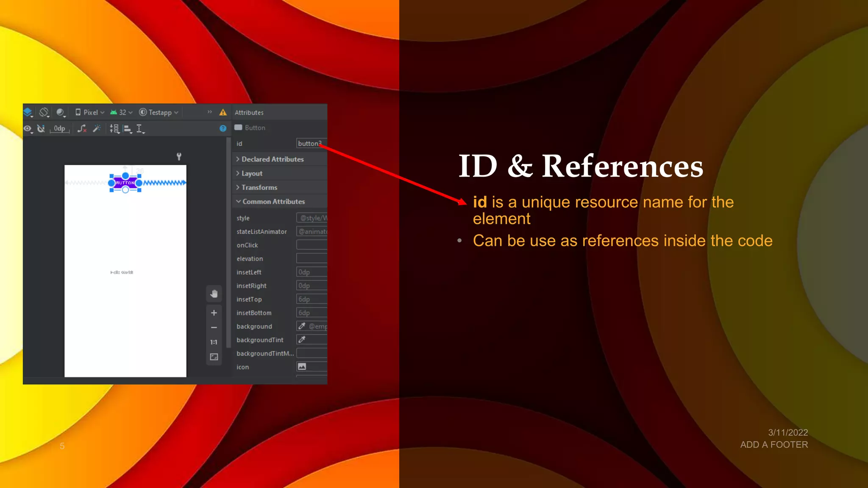Viewport: 868px width, 488px height.
Task: Select the pan hand tool
Action: pos(214,294)
